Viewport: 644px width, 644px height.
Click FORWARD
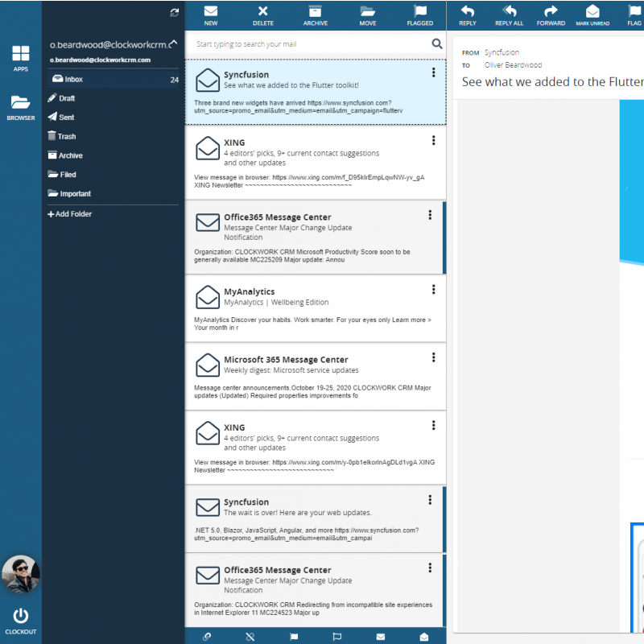pos(551,15)
